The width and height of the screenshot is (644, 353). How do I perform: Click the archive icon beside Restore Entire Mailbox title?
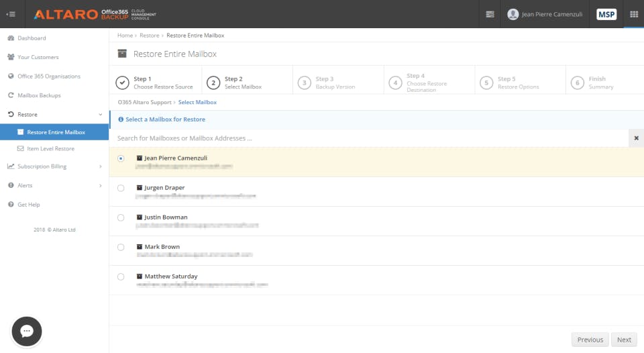122,54
